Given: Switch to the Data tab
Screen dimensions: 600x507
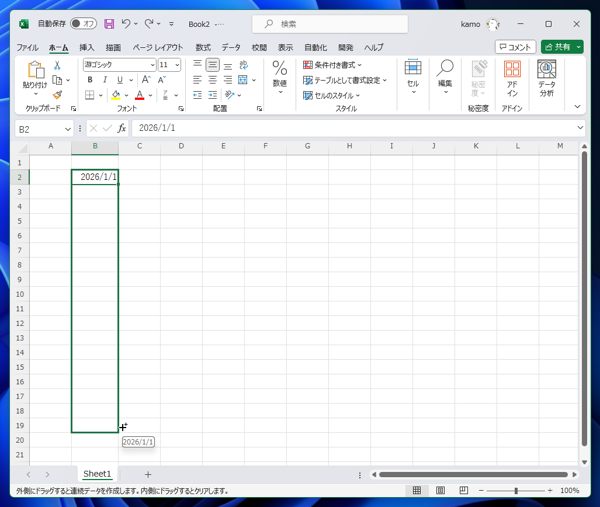Looking at the screenshot, I should (231, 47).
